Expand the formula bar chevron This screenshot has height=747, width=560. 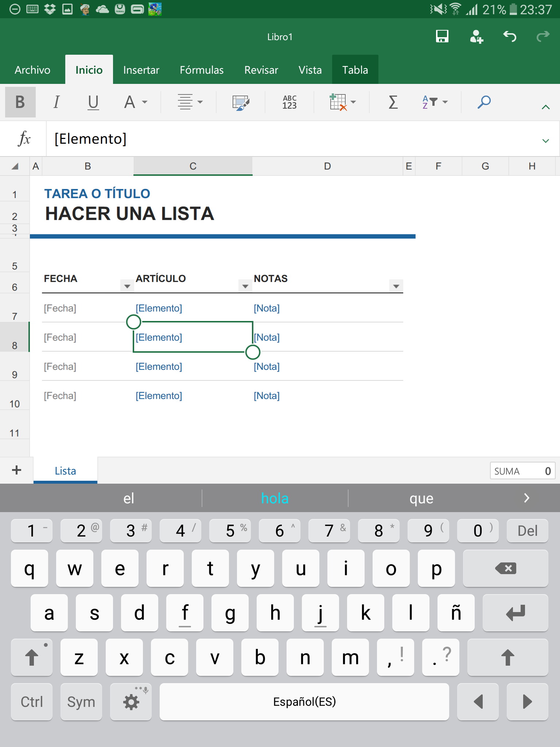(x=545, y=141)
